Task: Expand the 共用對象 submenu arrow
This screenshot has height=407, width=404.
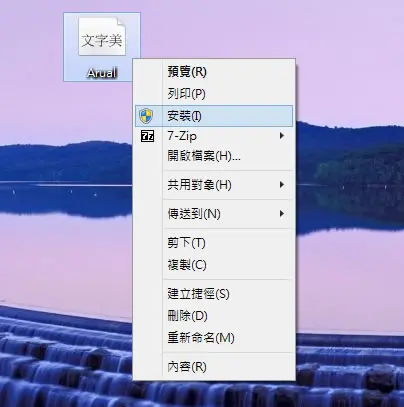Action: [282, 184]
